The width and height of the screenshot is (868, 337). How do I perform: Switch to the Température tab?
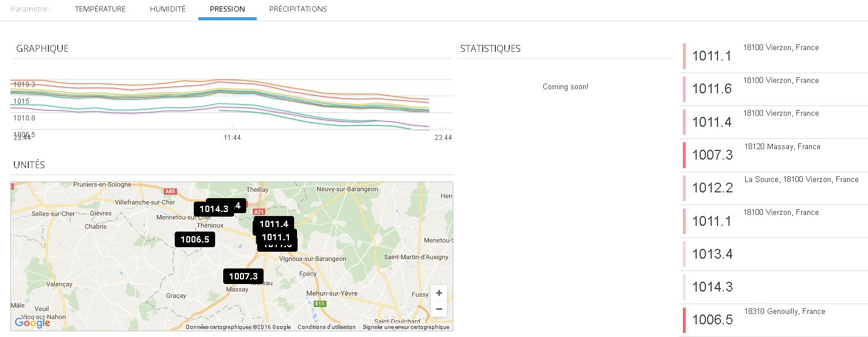pyautogui.click(x=100, y=9)
